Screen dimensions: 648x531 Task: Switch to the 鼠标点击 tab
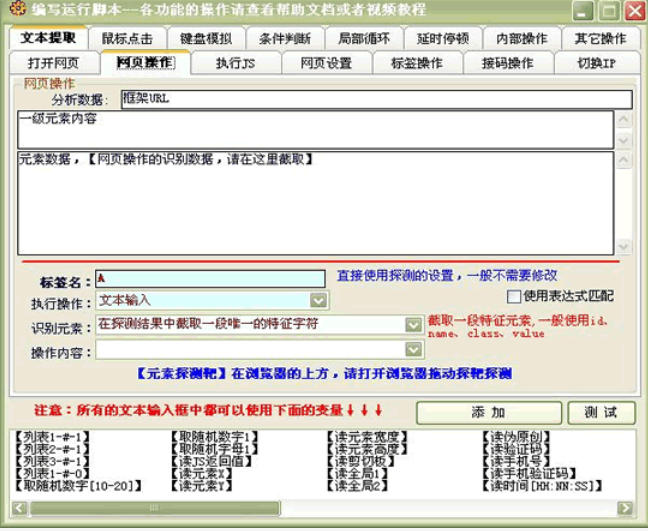127,39
